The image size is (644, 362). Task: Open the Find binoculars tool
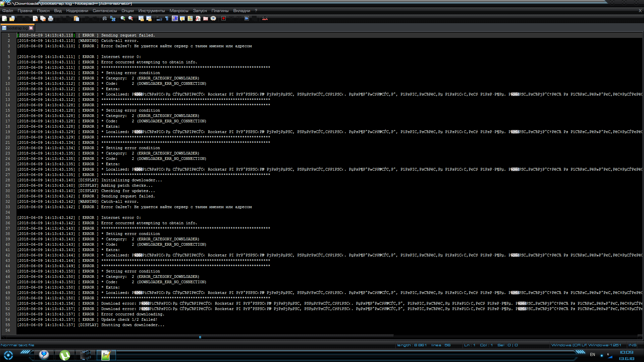coord(105,19)
